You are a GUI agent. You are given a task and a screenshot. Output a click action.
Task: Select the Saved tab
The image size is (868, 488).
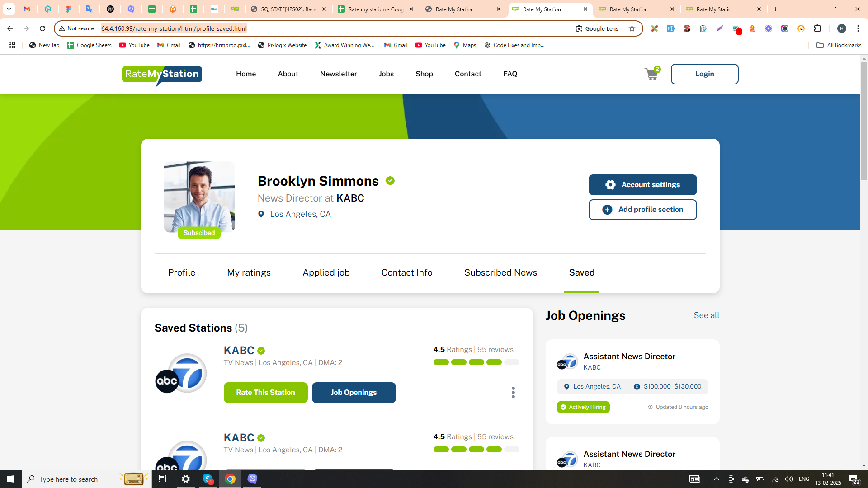click(582, 272)
